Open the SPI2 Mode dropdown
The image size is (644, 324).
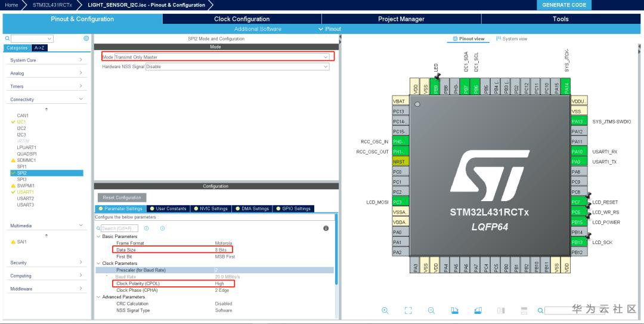click(222, 57)
